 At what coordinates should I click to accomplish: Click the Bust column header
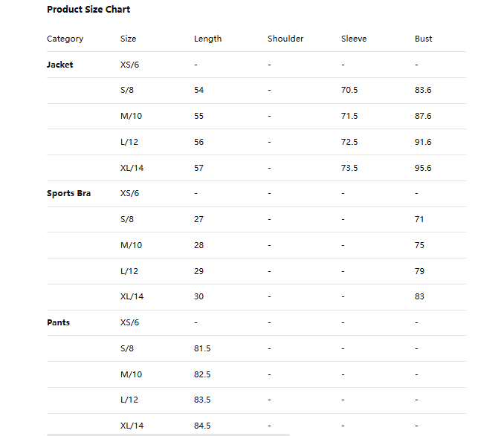[423, 39]
